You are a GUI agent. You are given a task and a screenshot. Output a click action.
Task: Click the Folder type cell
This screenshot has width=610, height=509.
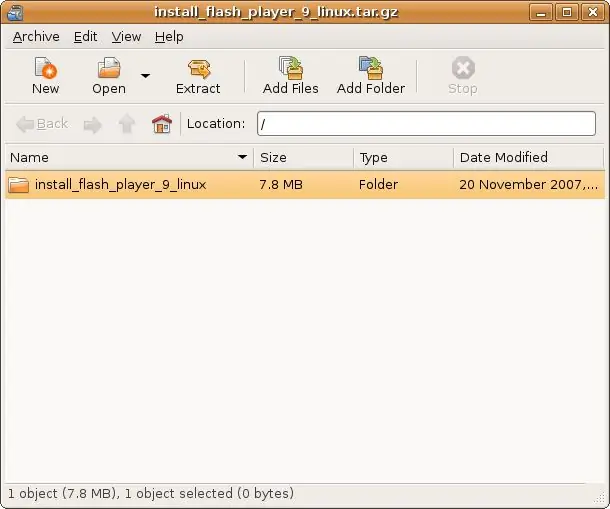(x=378, y=184)
